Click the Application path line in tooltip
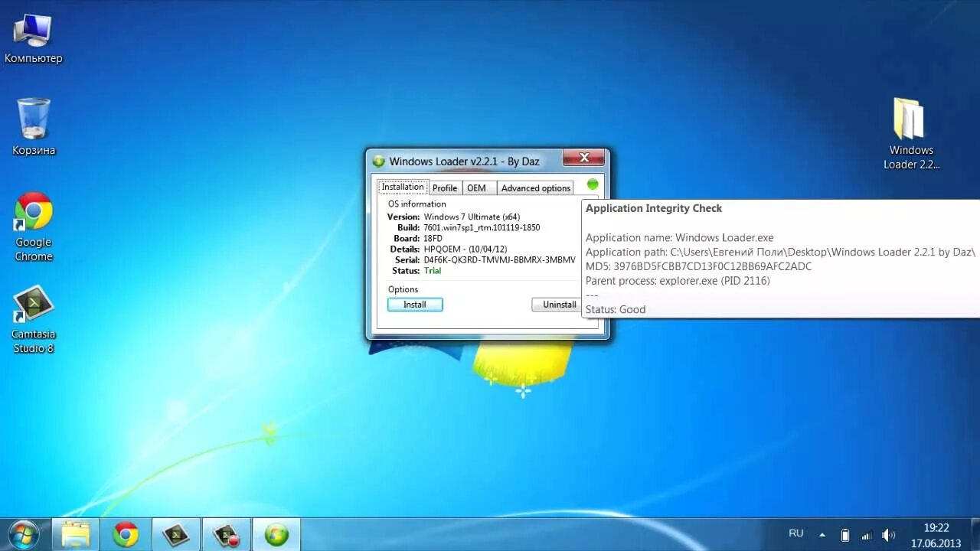 click(x=780, y=252)
